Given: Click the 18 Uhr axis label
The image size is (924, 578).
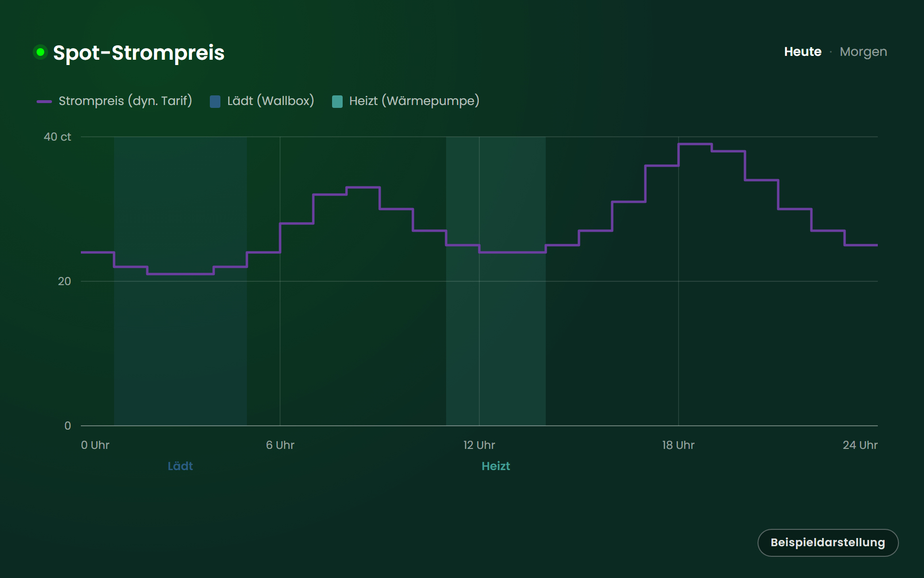Looking at the screenshot, I should [679, 445].
